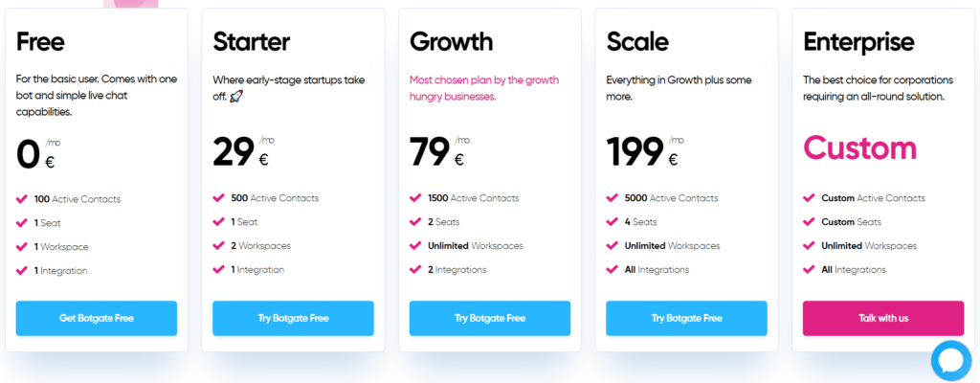980x383 pixels.
Task: Click checkmark beside 1500 Active Contacts
Action: coord(415,198)
